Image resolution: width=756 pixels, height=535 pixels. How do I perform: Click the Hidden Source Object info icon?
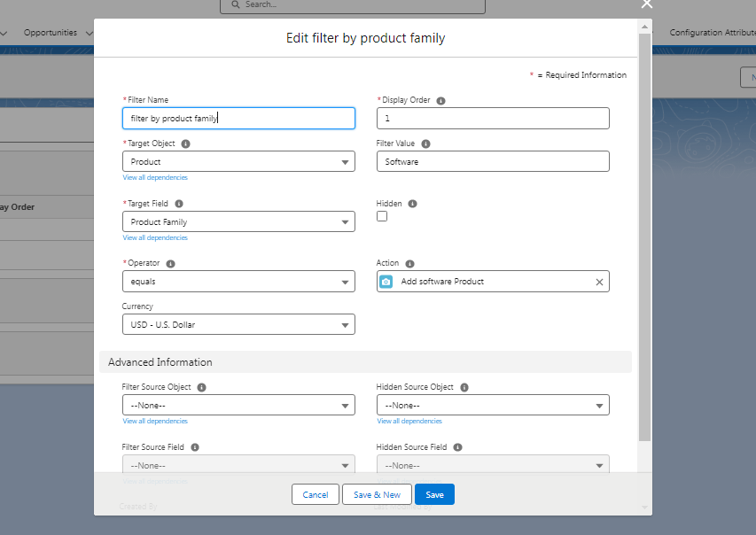click(464, 388)
